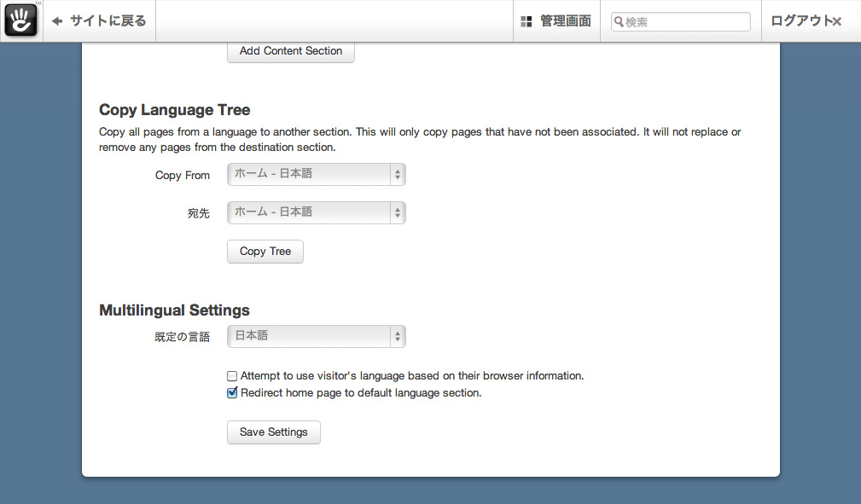
Task: Click the x icon beside ログアウト
Action: click(837, 21)
